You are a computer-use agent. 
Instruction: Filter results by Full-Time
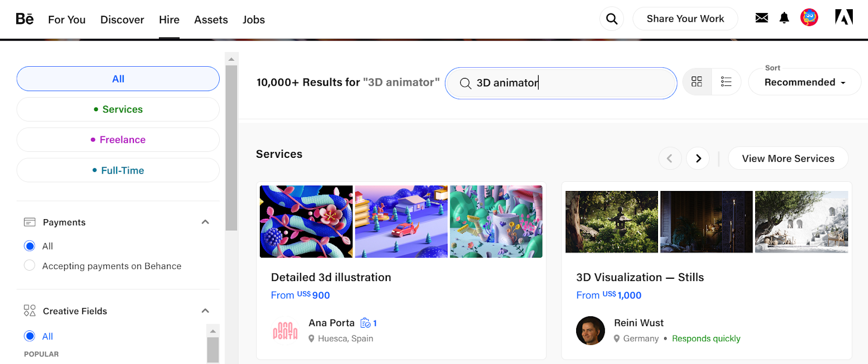[x=118, y=170]
